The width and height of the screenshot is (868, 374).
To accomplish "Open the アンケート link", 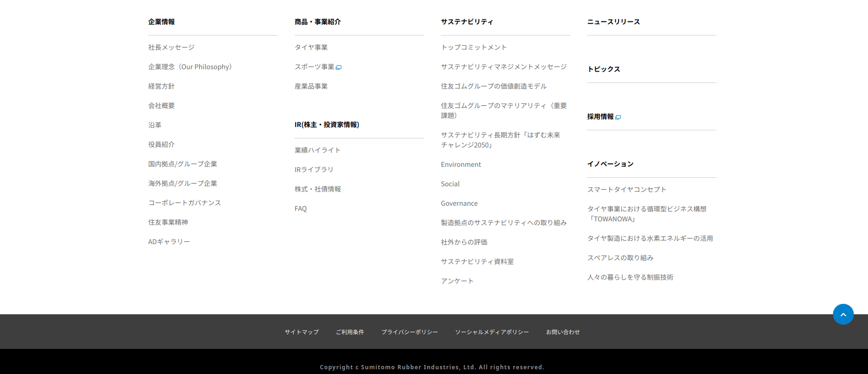I will pos(457,281).
